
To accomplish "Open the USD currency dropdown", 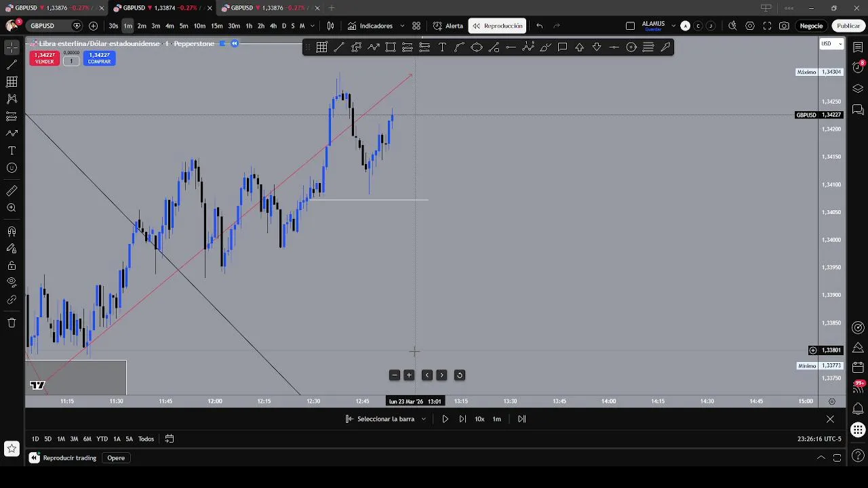I will click(x=831, y=43).
